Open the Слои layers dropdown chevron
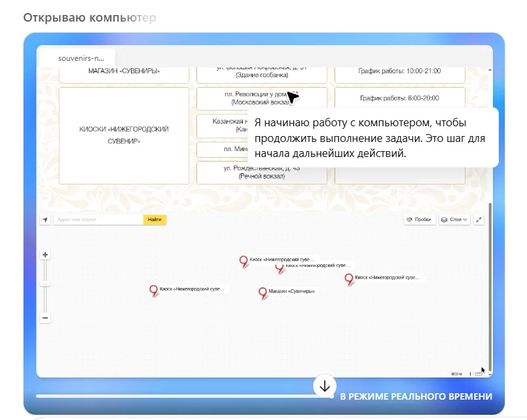Viewport: 527px width, 420px height. point(465,219)
